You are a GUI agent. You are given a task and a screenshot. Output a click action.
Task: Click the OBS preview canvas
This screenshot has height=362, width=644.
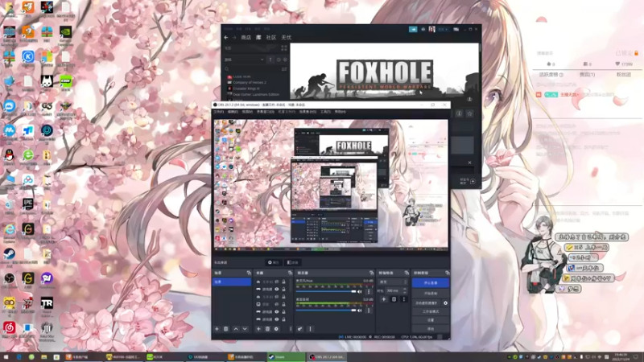(331, 183)
